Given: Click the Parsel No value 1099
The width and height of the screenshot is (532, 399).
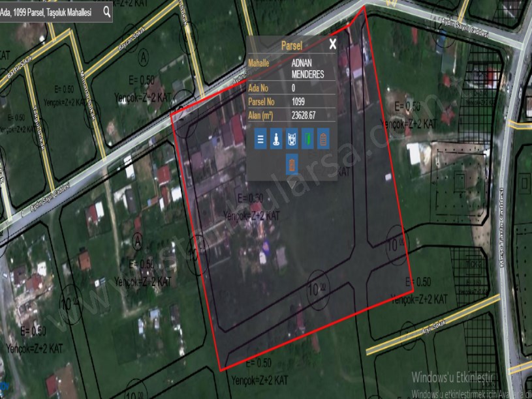Looking at the screenshot, I should pos(298,100).
